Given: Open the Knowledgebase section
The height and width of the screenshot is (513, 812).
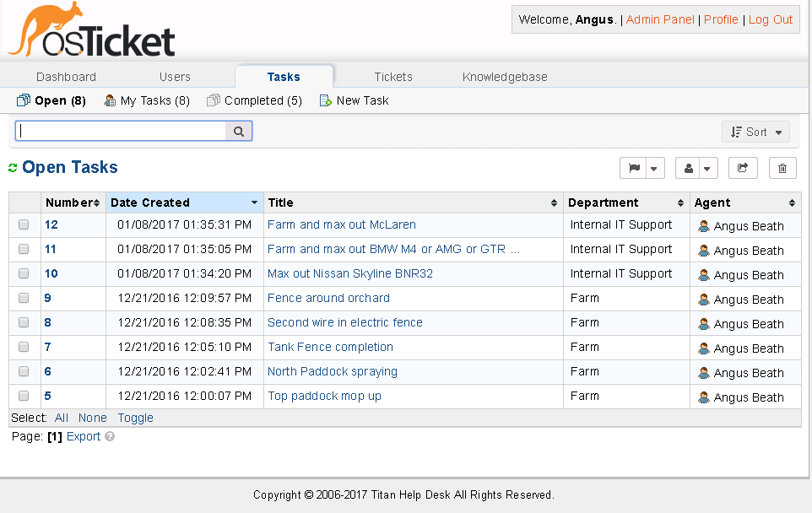Looking at the screenshot, I should pyautogui.click(x=504, y=76).
